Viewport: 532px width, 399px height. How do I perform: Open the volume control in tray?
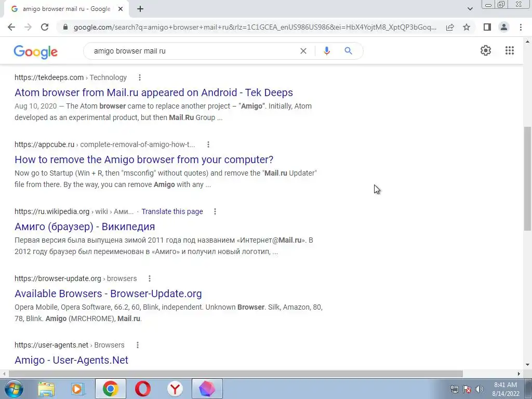pos(480,389)
